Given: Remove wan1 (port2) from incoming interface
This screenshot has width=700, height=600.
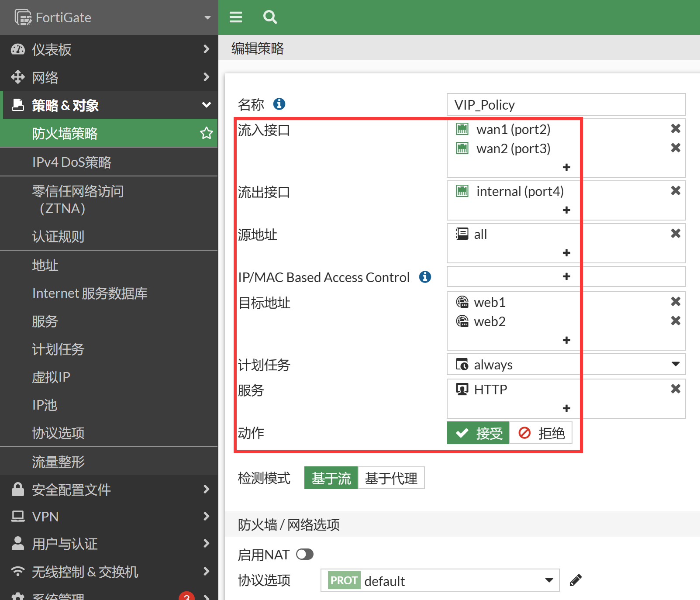Looking at the screenshot, I should pos(675,129).
